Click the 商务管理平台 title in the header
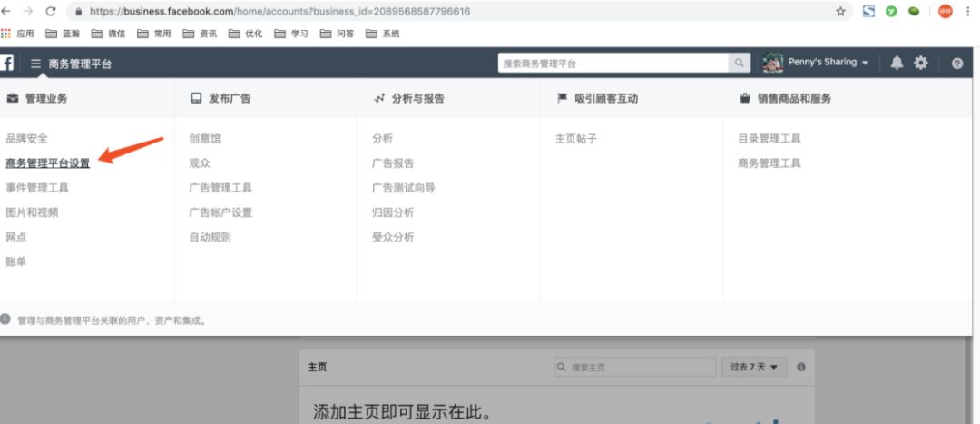 80,64
